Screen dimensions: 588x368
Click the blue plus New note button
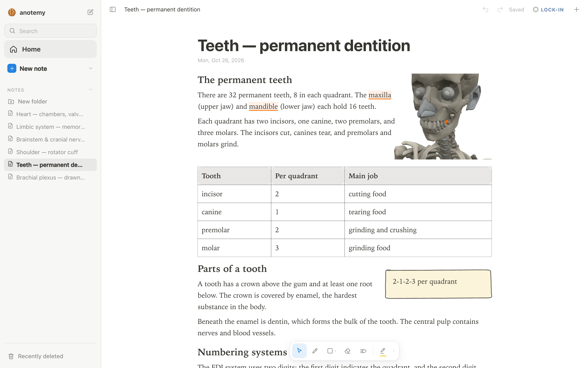(12, 68)
